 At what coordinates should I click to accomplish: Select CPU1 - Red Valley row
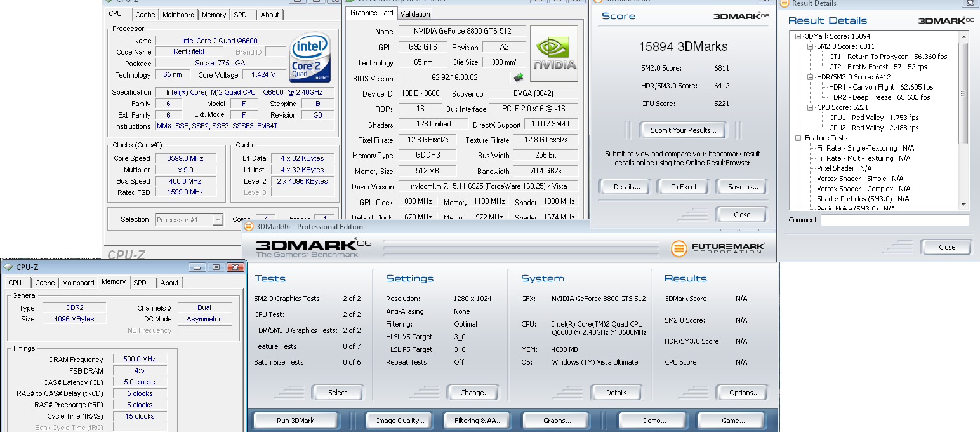tap(874, 118)
